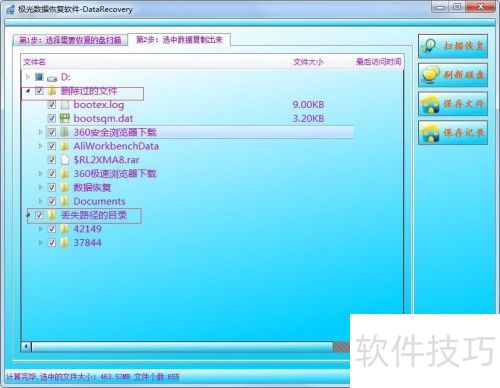Toggle checkbox next to folder 42149
The image size is (500, 388).
tap(52, 229)
